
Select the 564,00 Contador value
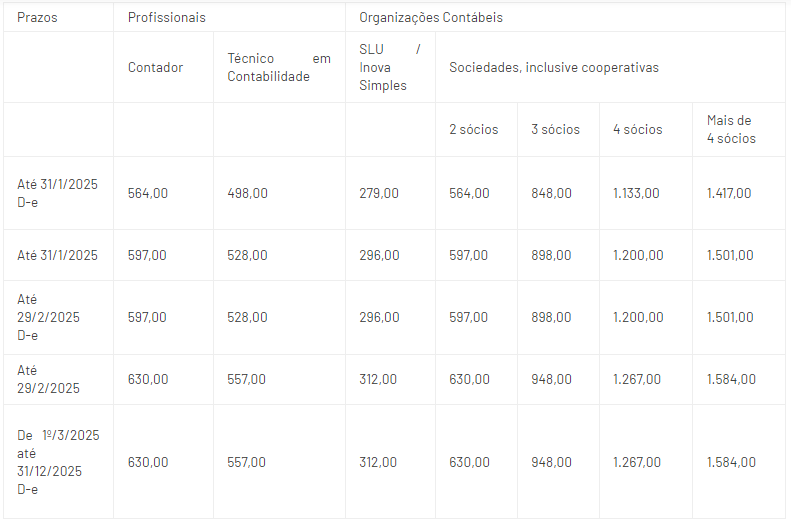point(148,193)
